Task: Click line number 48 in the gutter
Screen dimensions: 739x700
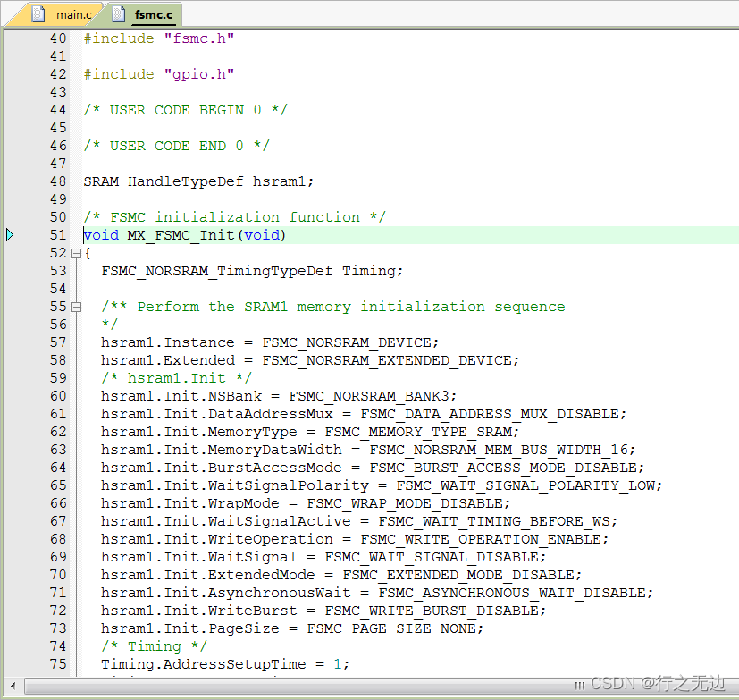Action: pos(58,181)
